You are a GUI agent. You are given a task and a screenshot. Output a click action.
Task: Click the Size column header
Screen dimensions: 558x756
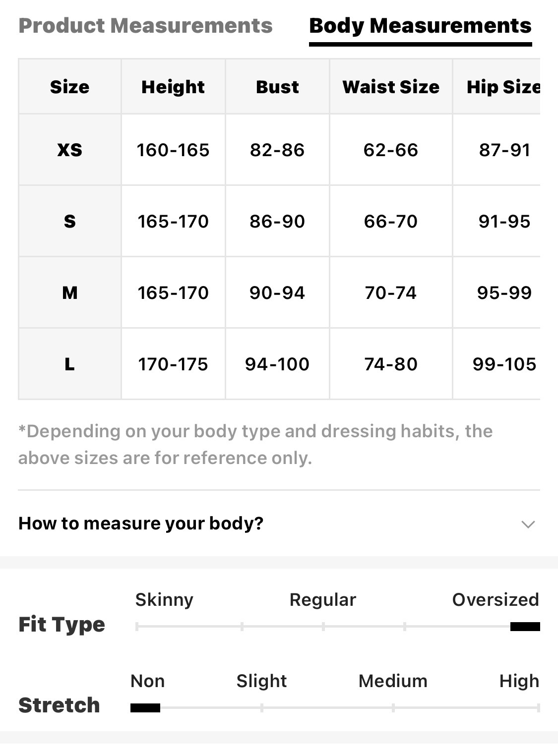(x=69, y=87)
